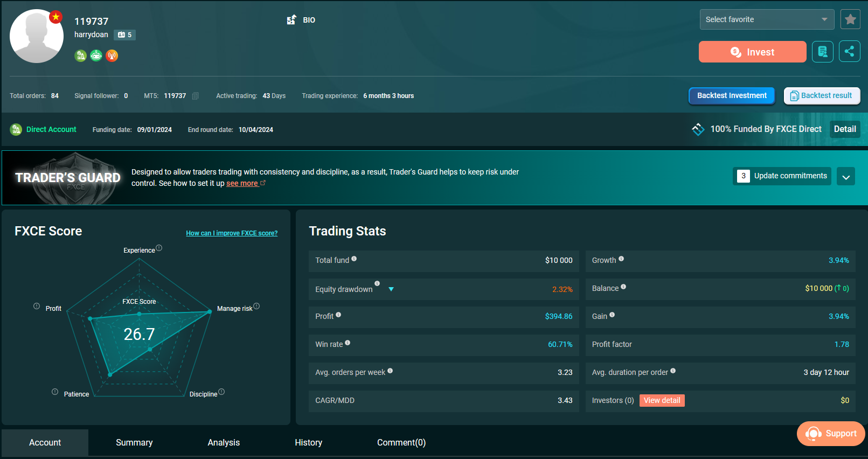This screenshot has height=459, width=868.
Task: Open the share icon button
Action: [850, 52]
